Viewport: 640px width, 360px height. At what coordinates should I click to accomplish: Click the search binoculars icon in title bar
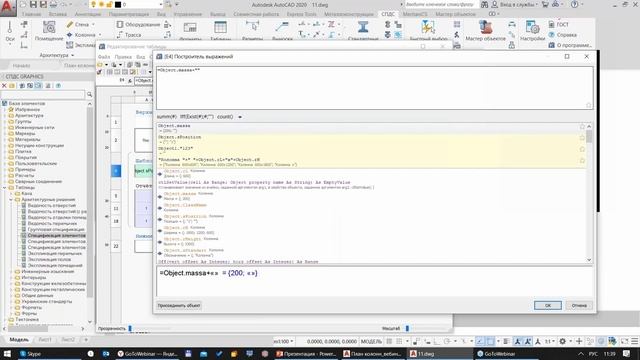tap(484, 4)
